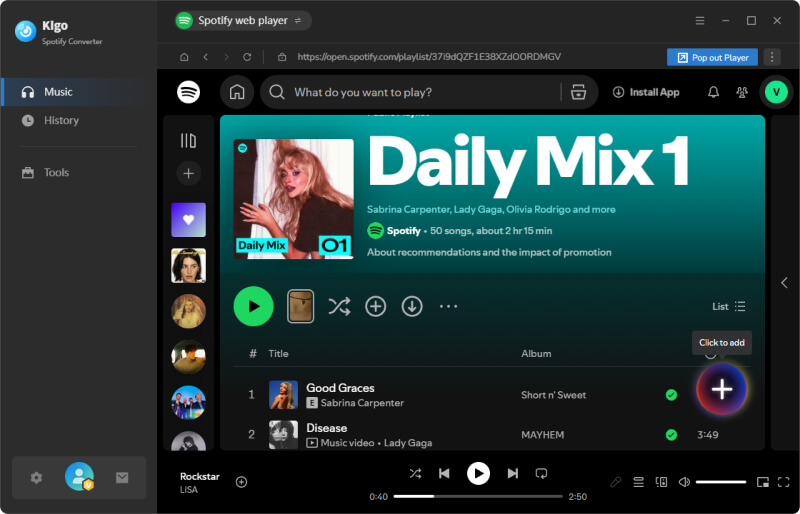Open the notifications bell
The height and width of the screenshot is (514, 800).
click(x=713, y=92)
